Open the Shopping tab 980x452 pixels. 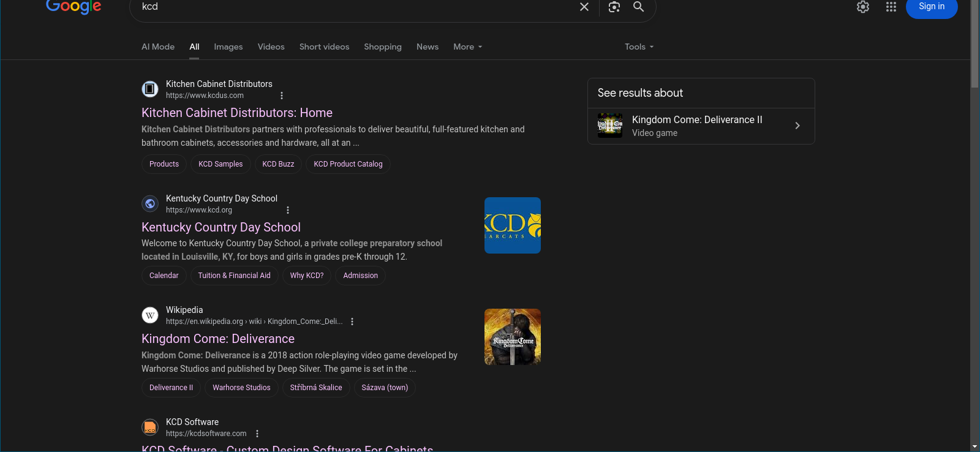point(383,47)
